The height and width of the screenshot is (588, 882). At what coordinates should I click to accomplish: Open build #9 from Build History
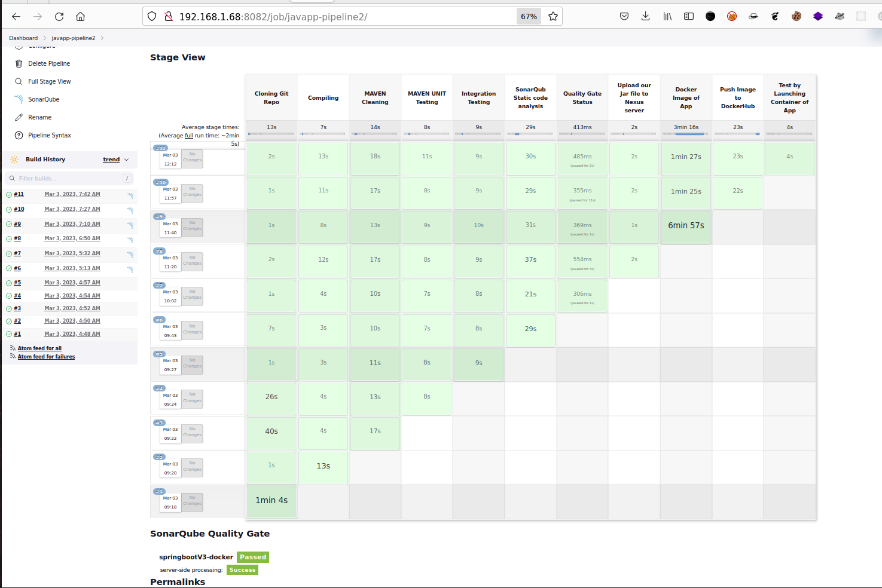coord(17,224)
